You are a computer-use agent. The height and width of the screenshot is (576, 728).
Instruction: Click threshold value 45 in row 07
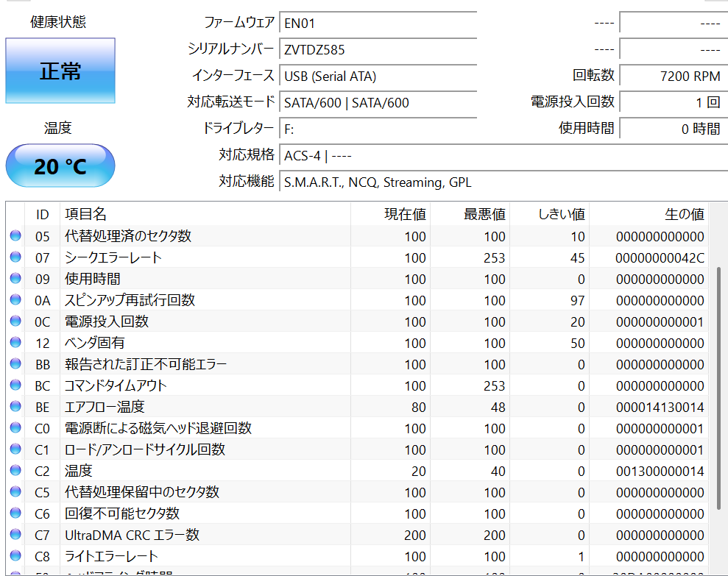coord(578,258)
